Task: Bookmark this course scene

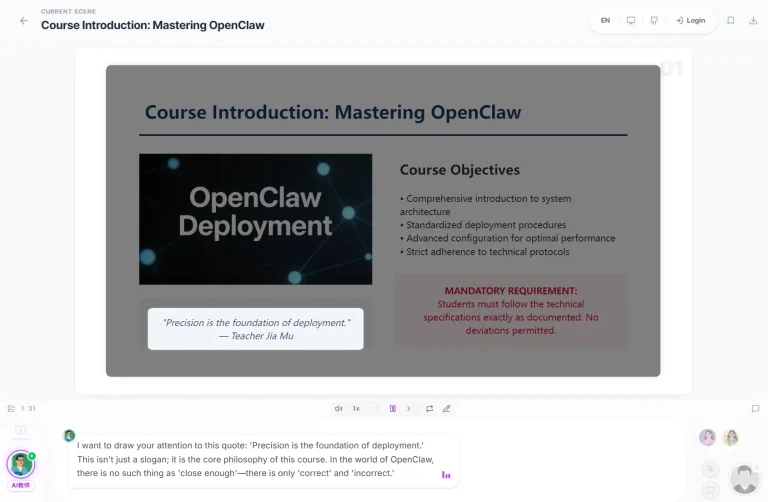Action: pyautogui.click(x=731, y=20)
